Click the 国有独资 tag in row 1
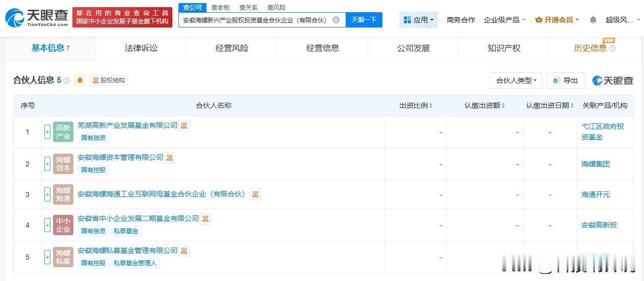Screen dimensions: 644x281 93,138
